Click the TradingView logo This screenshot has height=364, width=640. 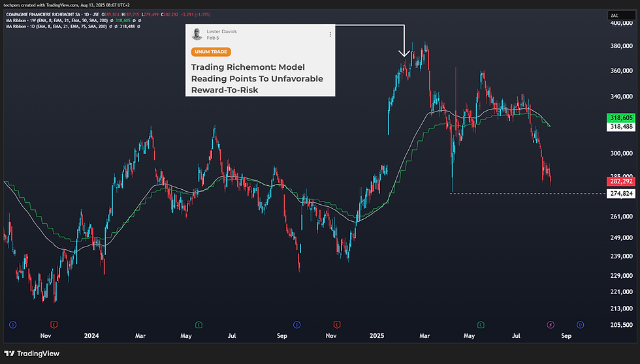point(32,354)
